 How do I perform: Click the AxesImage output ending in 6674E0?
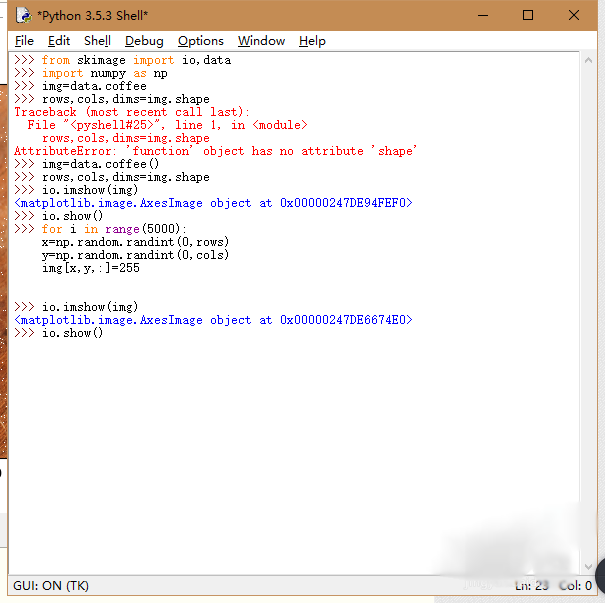click(213, 320)
